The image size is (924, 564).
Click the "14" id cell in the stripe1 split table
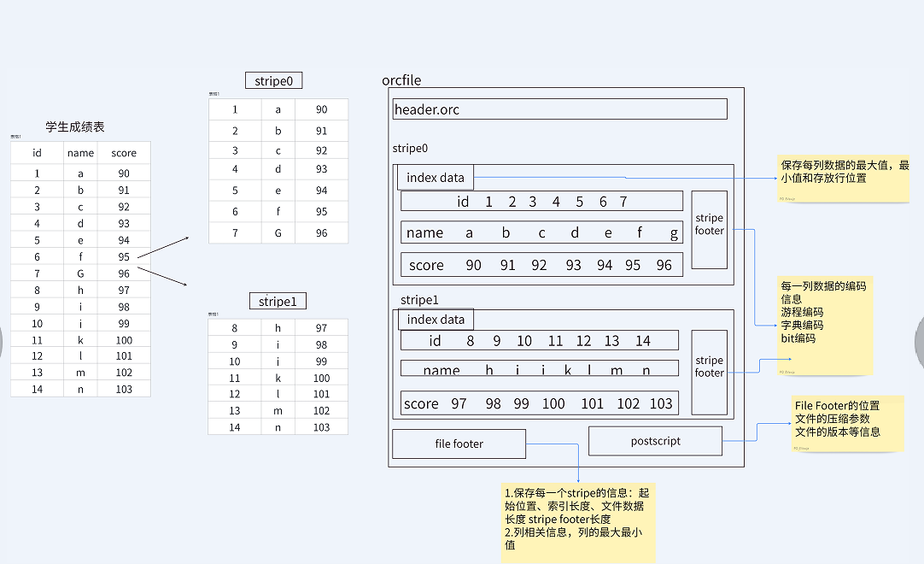[x=235, y=427]
